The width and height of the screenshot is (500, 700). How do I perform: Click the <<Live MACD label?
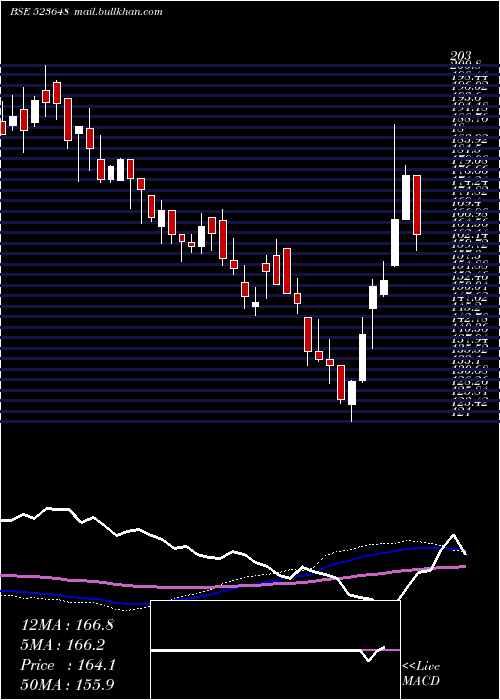[421, 674]
